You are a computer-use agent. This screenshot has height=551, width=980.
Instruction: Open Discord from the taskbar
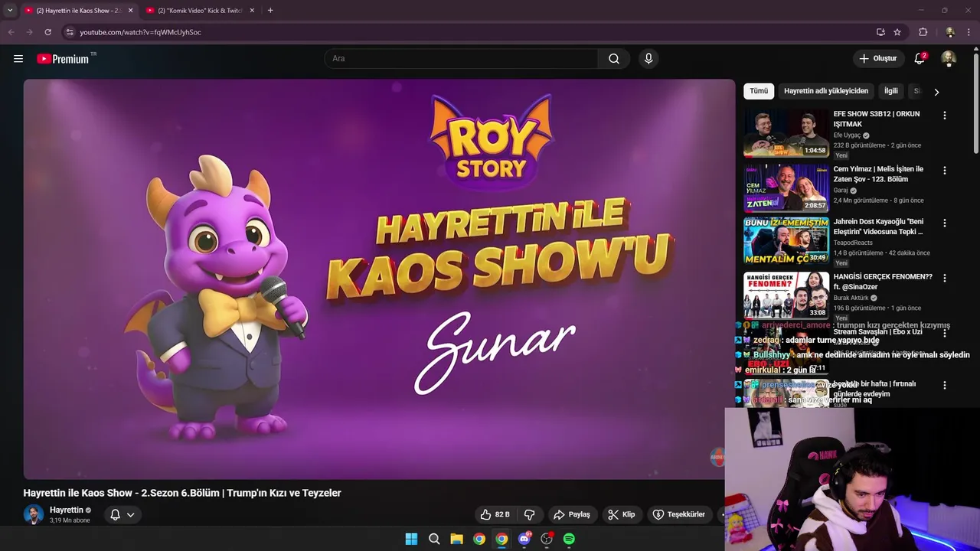point(524,539)
